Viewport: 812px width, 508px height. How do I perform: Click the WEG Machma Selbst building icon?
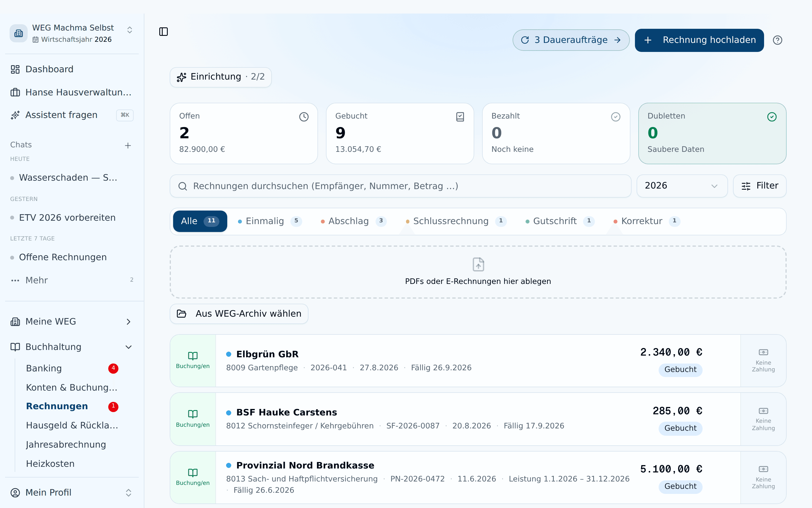pyautogui.click(x=18, y=33)
